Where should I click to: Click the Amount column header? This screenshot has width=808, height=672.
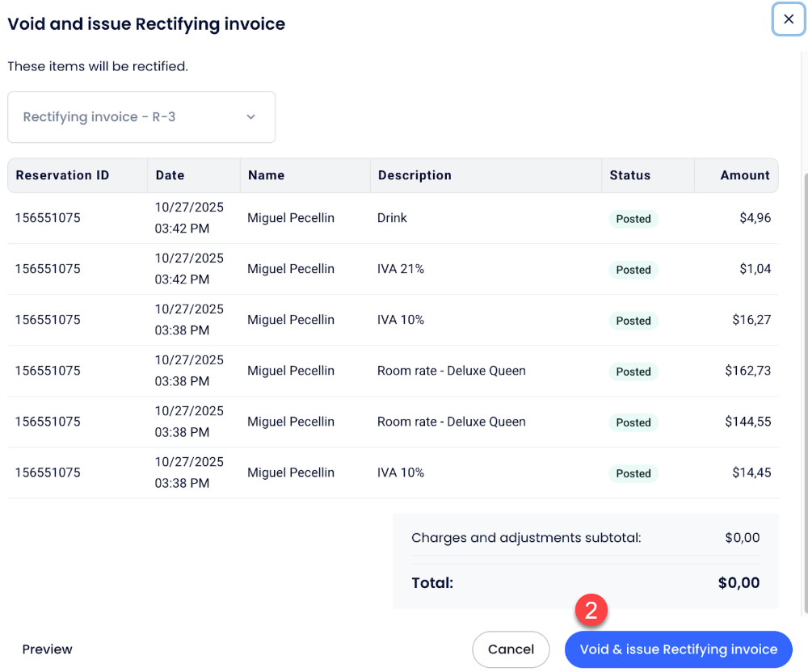[744, 175]
